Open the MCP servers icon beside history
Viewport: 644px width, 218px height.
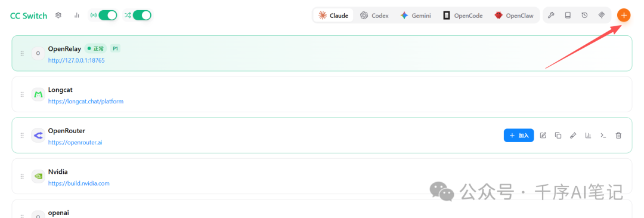(601, 16)
